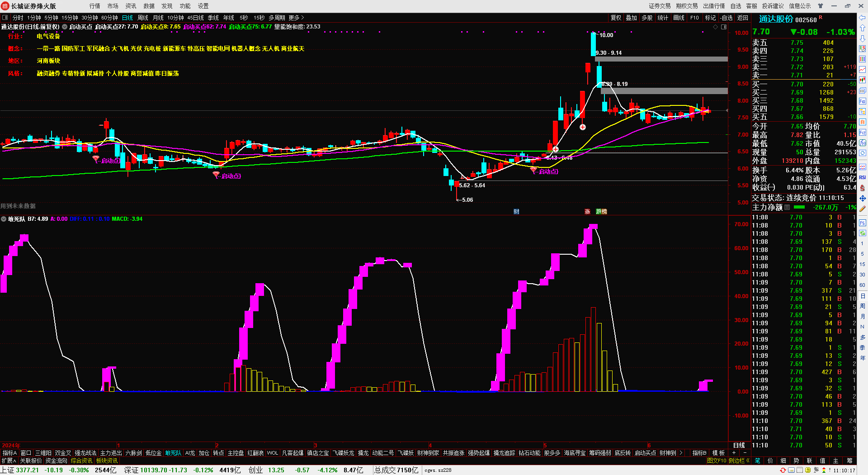
Task: Toggle 叠加 overlay option
Action: (x=631, y=18)
